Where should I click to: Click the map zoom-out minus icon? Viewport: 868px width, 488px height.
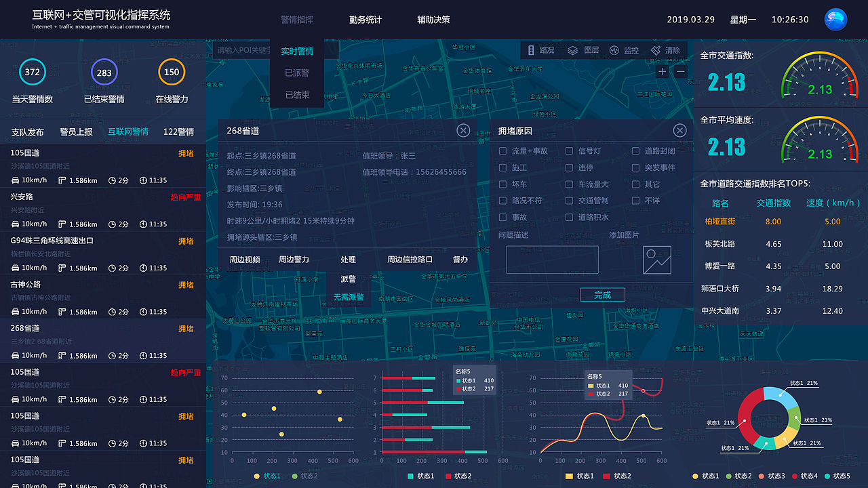click(679, 70)
